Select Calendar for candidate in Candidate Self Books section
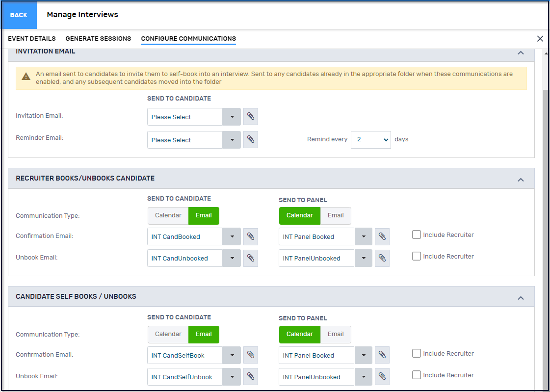The width and height of the screenshot is (550, 392). click(168, 334)
